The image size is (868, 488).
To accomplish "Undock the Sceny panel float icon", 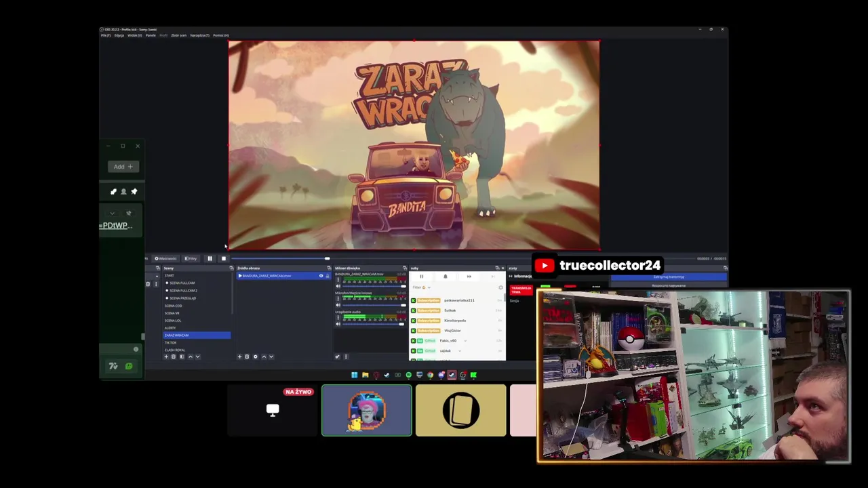I will (231, 268).
